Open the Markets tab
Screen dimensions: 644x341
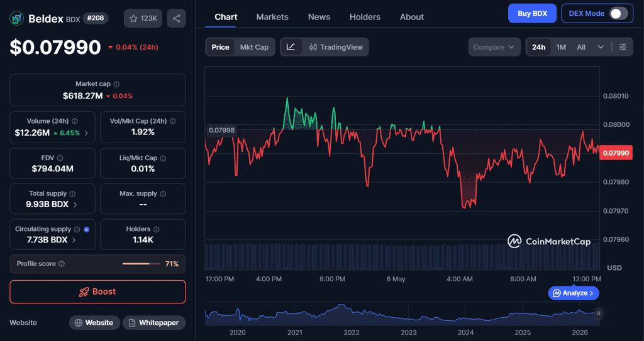click(x=272, y=17)
